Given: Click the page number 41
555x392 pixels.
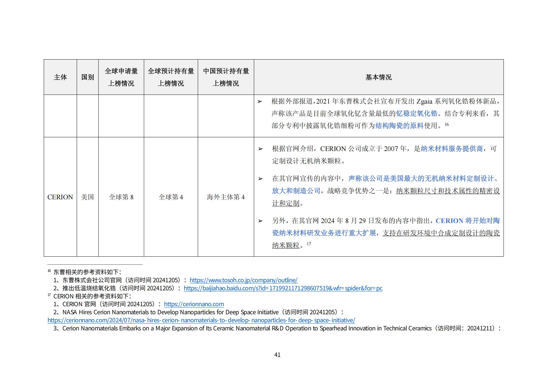Looking at the screenshot, I should coord(278,355).
